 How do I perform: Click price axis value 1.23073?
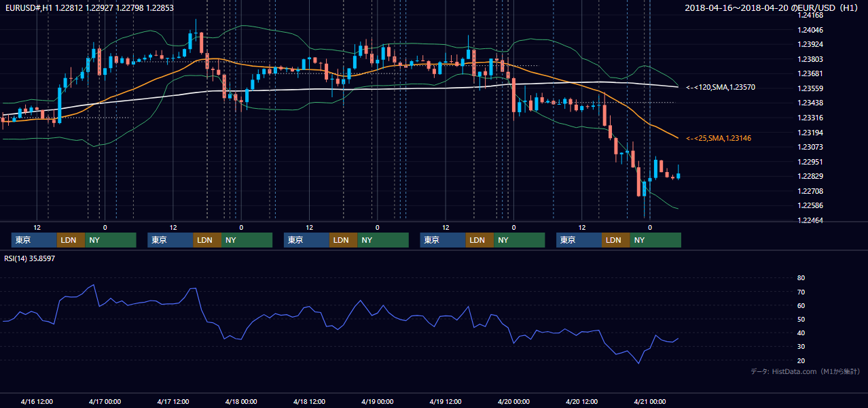click(810, 147)
